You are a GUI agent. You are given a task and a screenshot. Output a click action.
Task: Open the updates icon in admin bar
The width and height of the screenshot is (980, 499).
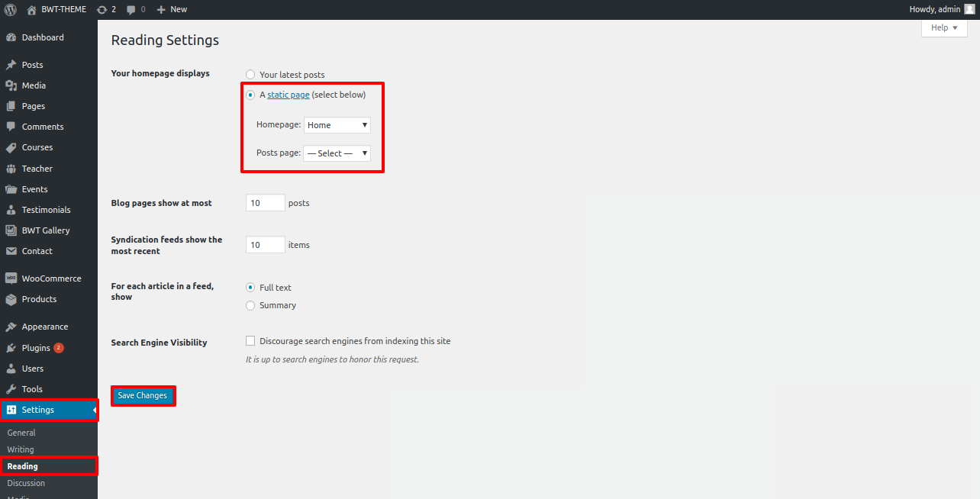[102, 9]
